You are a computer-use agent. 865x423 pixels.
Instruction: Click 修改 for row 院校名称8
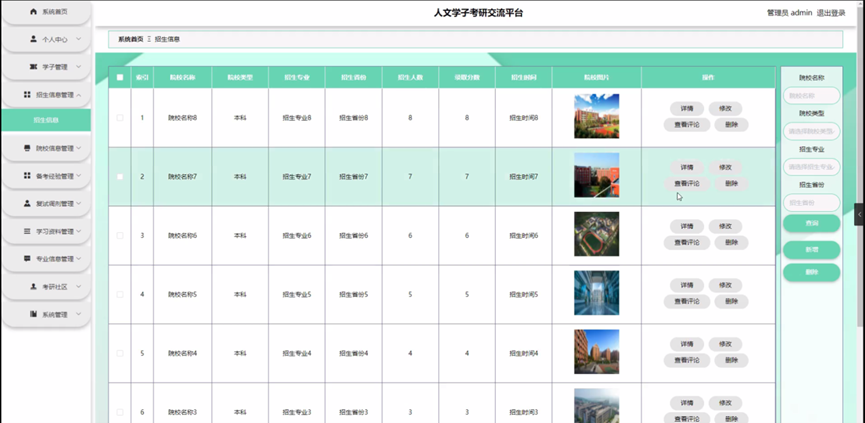(725, 108)
